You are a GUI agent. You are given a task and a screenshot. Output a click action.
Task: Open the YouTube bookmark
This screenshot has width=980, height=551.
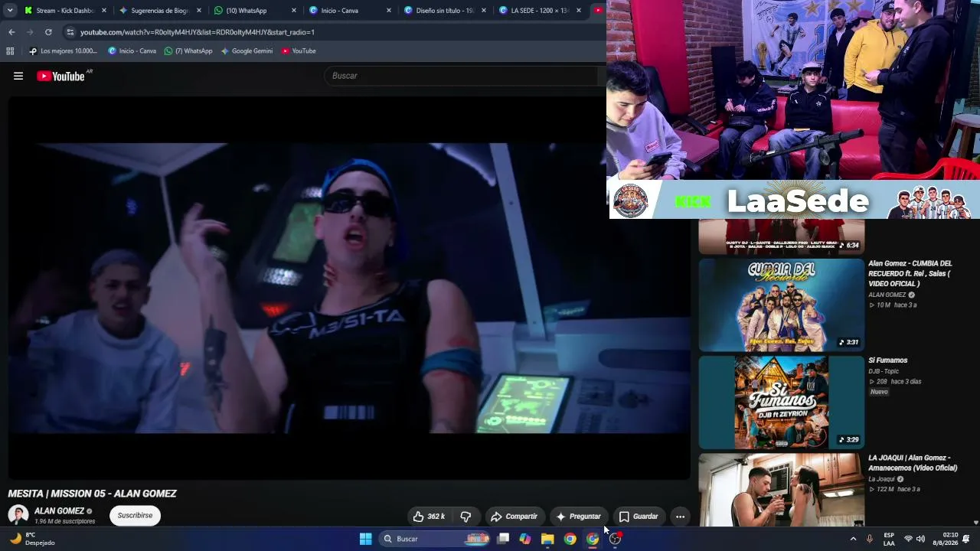pyautogui.click(x=299, y=51)
